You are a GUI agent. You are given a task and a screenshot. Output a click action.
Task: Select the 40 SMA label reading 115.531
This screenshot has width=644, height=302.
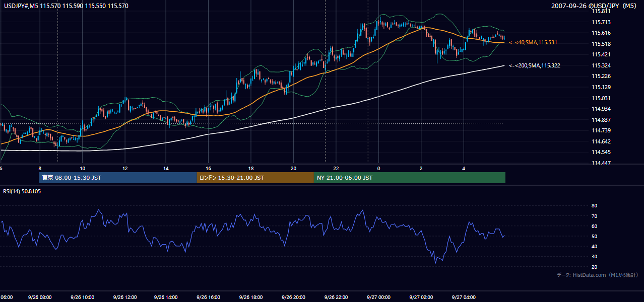click(533, 43)
